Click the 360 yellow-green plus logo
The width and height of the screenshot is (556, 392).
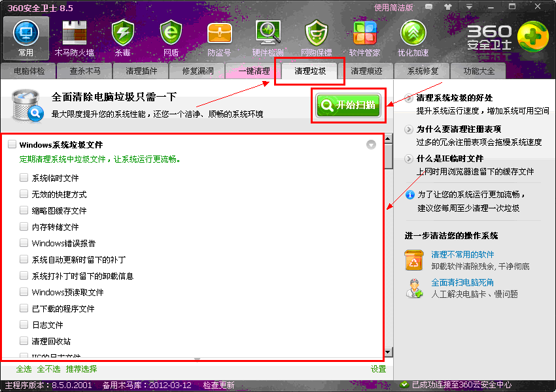pyautogui.click(x=532, y=37)
